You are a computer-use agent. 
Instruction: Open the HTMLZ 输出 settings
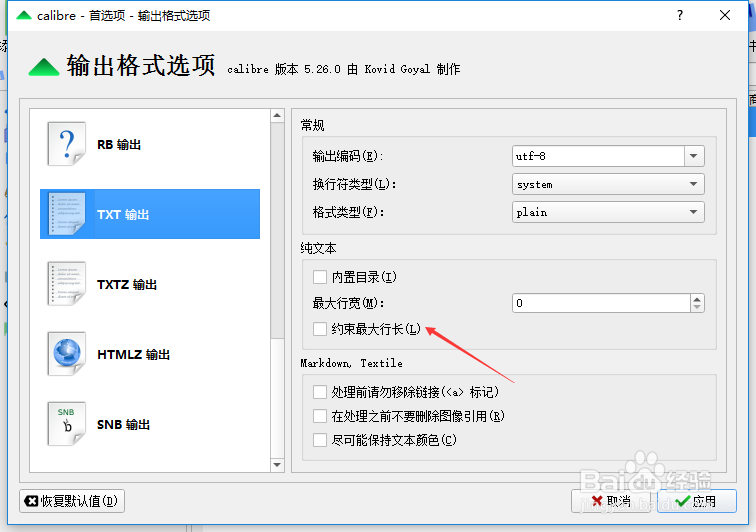[150, 354]
